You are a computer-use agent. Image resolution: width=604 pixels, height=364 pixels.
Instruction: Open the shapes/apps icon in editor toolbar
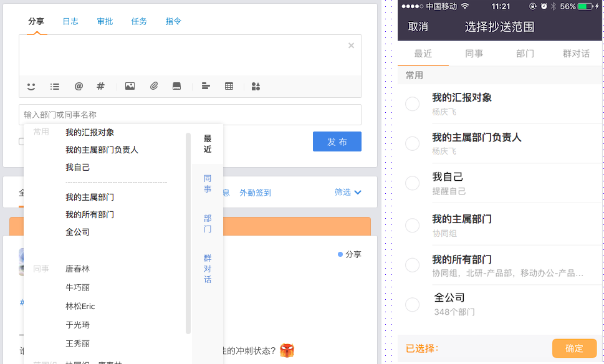click(256, 86)
